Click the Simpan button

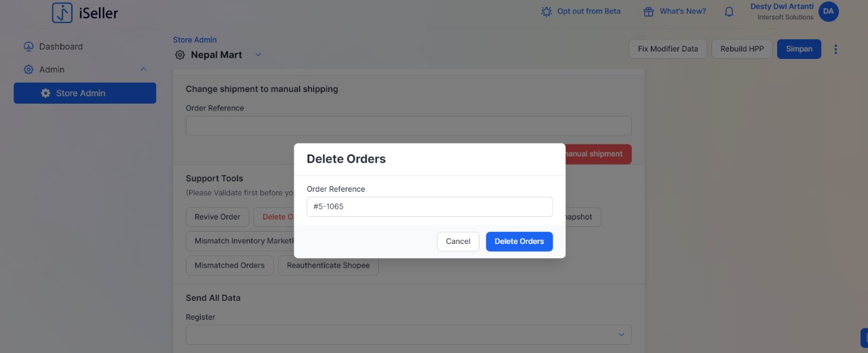tap(800, 49)
